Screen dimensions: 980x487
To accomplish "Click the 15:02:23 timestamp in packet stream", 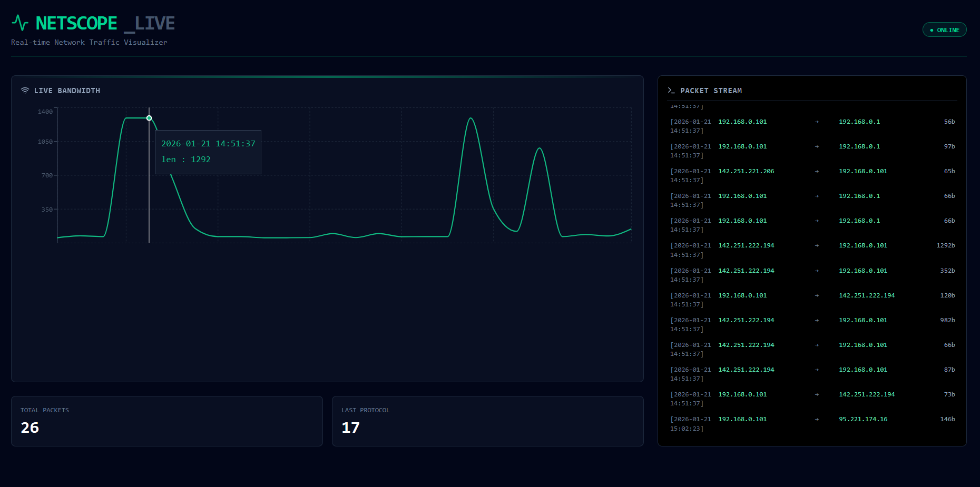I will coord(686,429).
